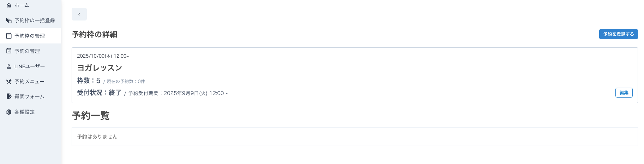Open the LINEユーザー menu label
The image size is (644, 164).
pos(30,66)
